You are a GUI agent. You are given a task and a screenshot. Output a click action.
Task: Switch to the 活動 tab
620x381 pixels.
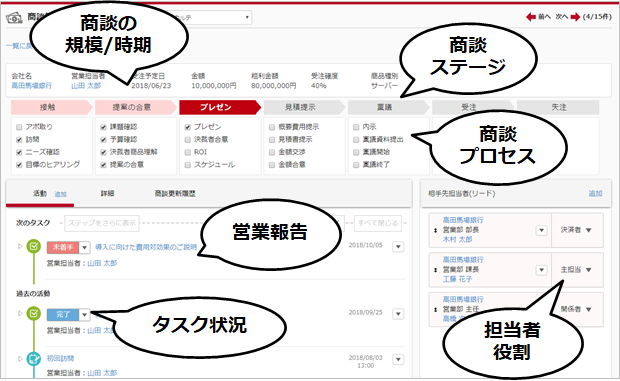tap(40, 193)
